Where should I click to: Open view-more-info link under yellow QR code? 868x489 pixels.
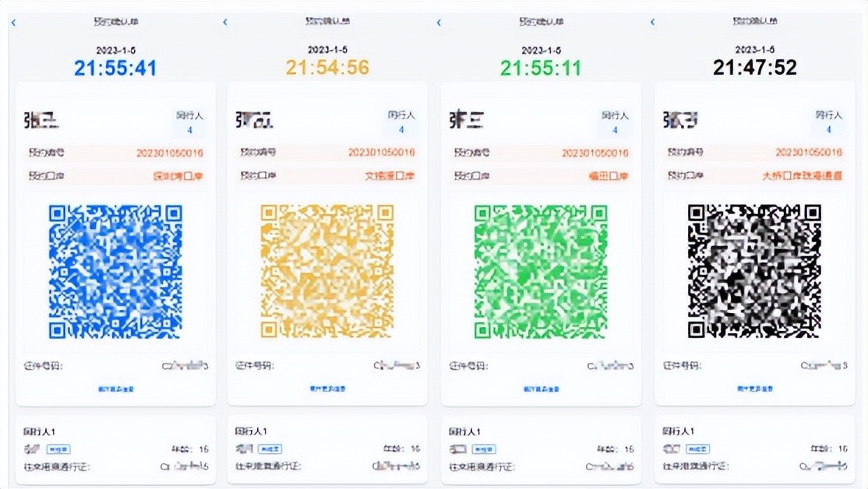click(x=327, y=389)
